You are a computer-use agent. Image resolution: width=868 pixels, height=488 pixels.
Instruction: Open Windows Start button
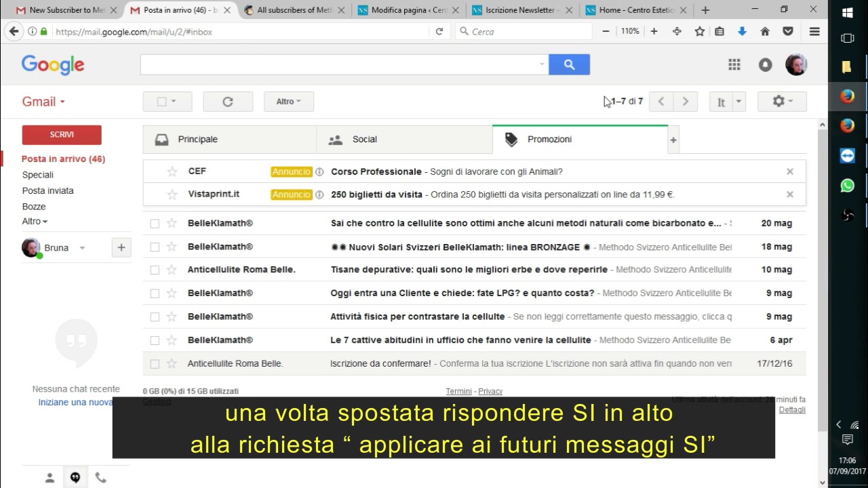(x=848, y=13)
